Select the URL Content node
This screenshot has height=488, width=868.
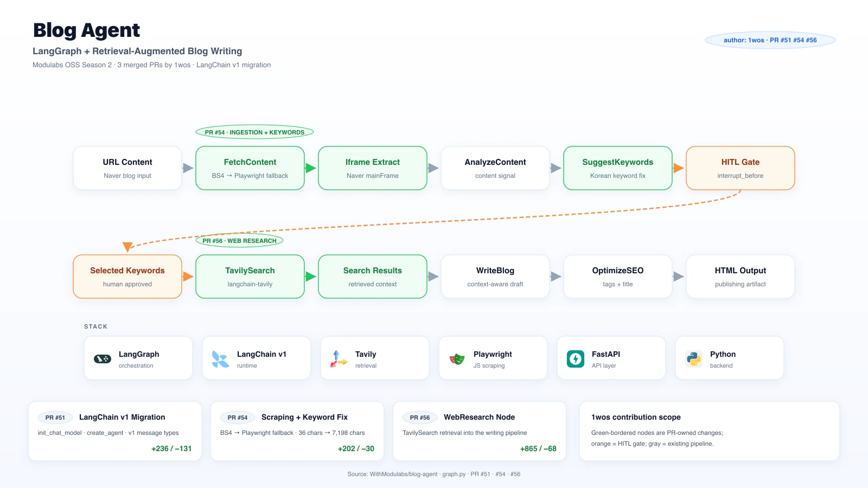(x=127, y=168)
